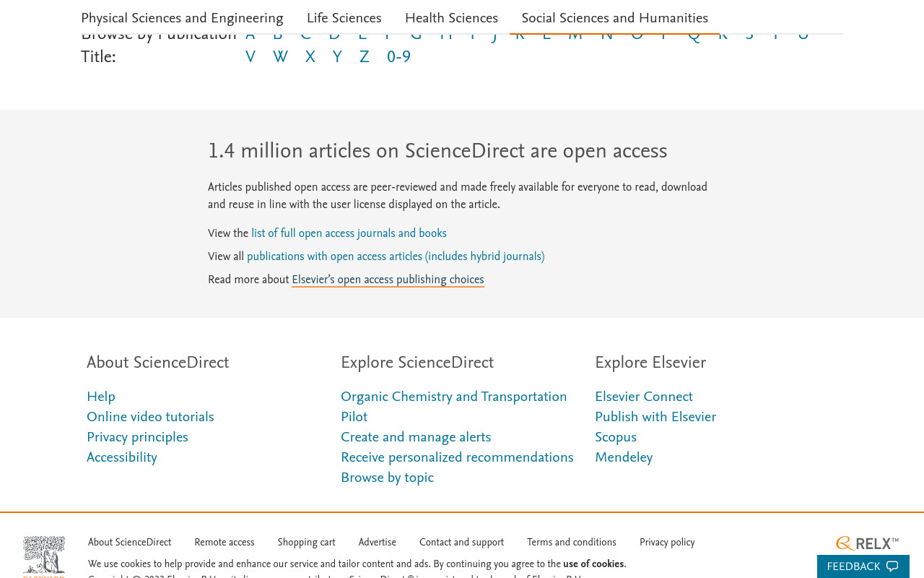Read Elsevier's open access publishing choices
Viewport: 924px width, 578px height.
pos(388,280)
